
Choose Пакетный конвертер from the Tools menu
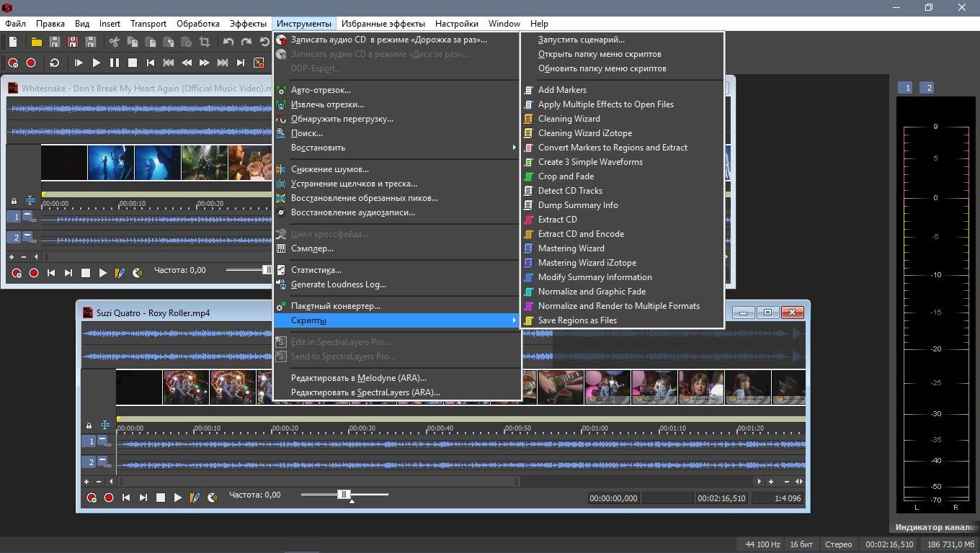[335, 306]
